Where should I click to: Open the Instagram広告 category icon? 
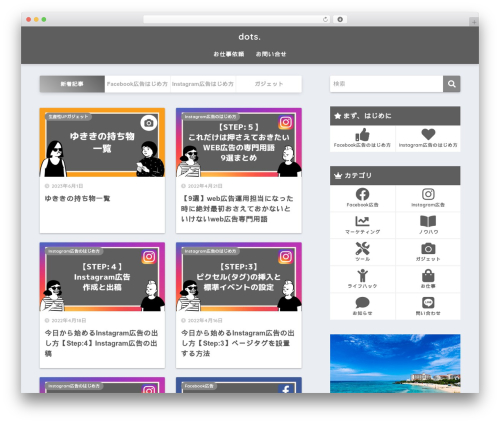(x=428, y=194)
